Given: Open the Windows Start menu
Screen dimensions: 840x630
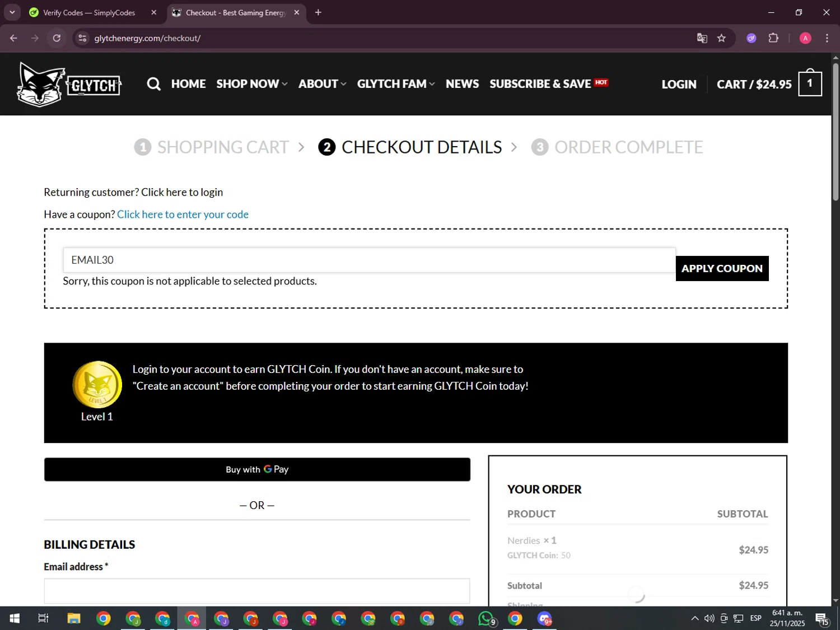Looking at the screenshot, I should [x=15, y=618].
